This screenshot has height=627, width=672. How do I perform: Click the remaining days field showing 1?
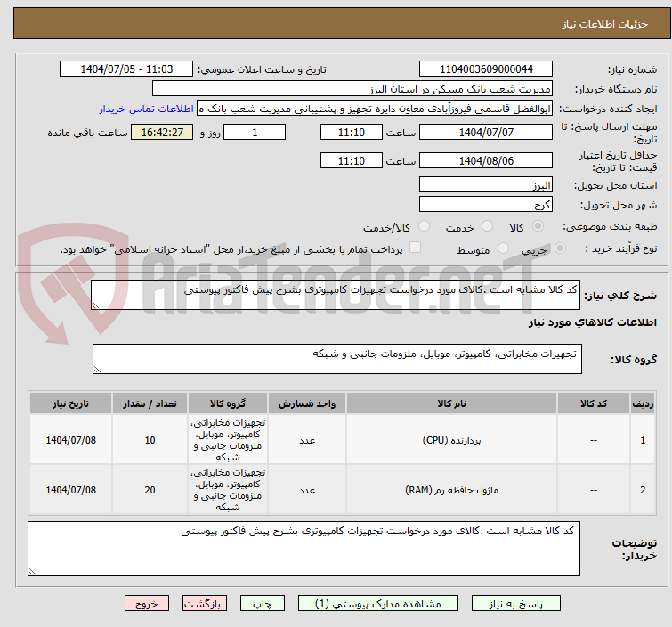(x=255, y=132)
